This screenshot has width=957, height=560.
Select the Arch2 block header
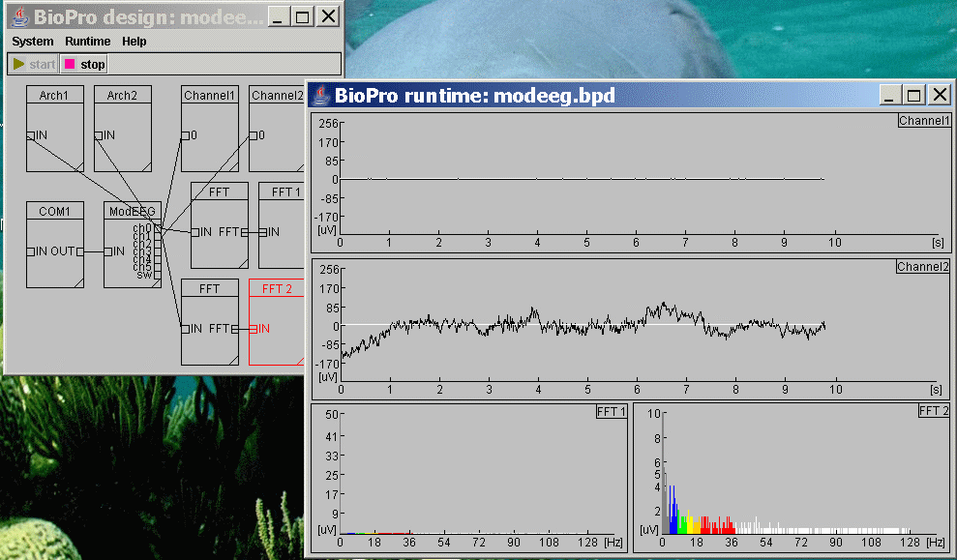[x=122, y=95]
